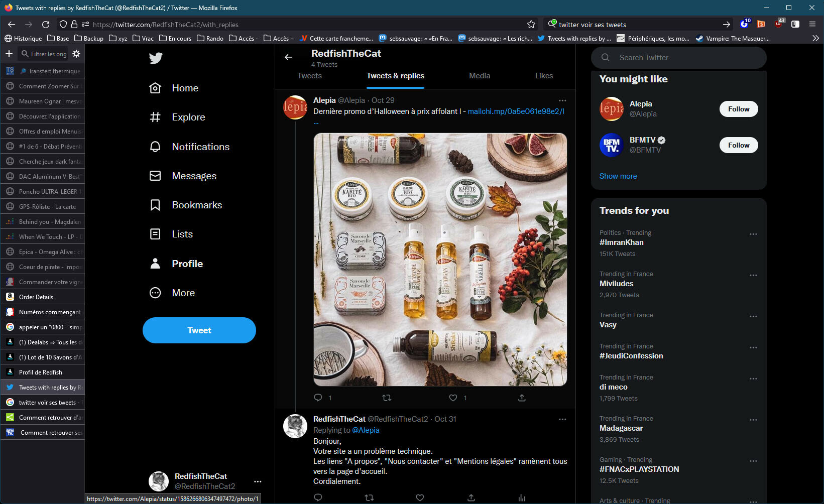The width and height of the screenshot is (824, 504).
Task: Open options for the #JeudiConfession trend
Action: click(753, 347)
